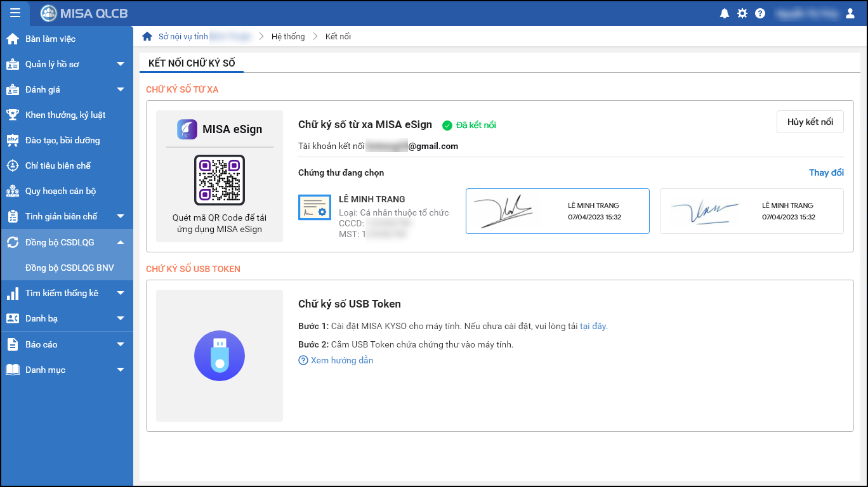Click the Đánh giá sidebar icon

coord(13,89)
